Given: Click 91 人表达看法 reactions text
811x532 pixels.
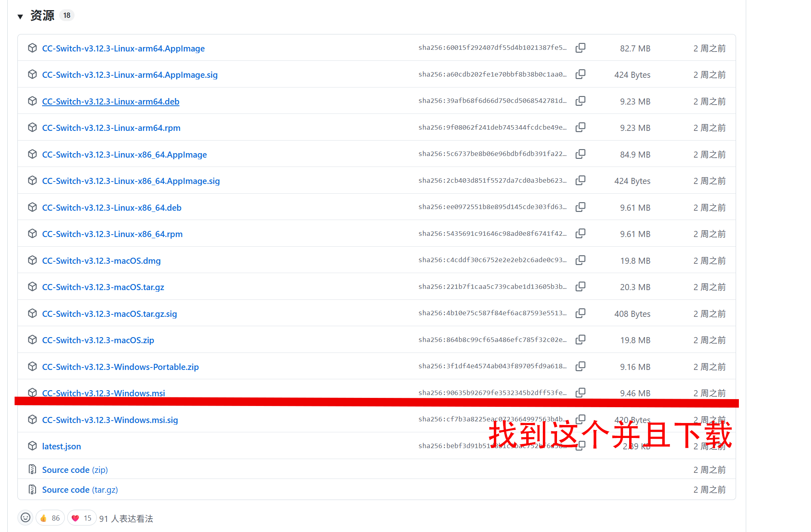Looking at the screenshot, I should pyautogui.click(x=126, y=519).
